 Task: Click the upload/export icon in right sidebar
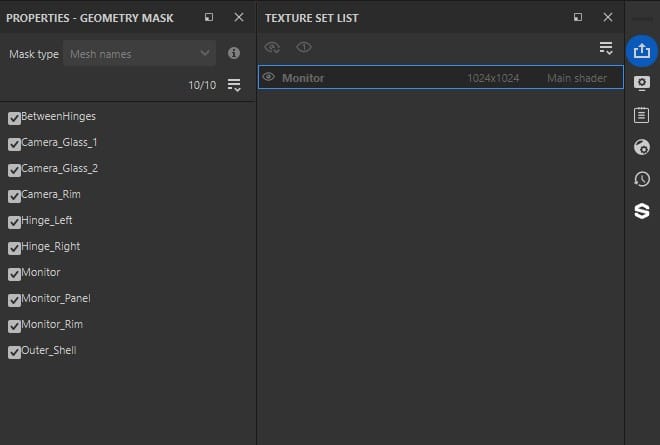click(642, 51)
